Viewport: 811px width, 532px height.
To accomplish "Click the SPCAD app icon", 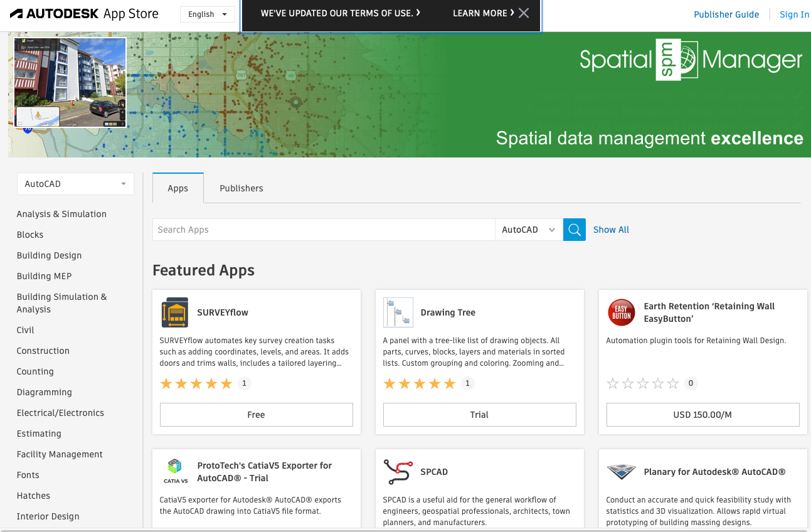I will coord(398,472).
